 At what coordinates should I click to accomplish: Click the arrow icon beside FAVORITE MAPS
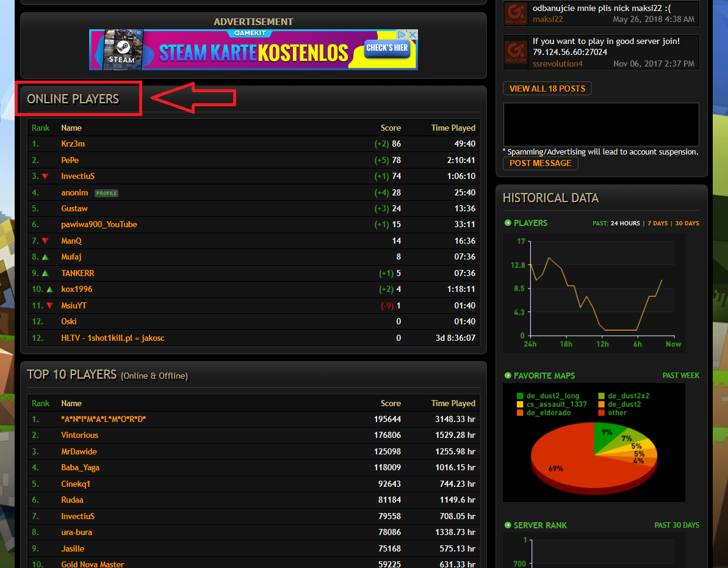(x=508, y=376)
